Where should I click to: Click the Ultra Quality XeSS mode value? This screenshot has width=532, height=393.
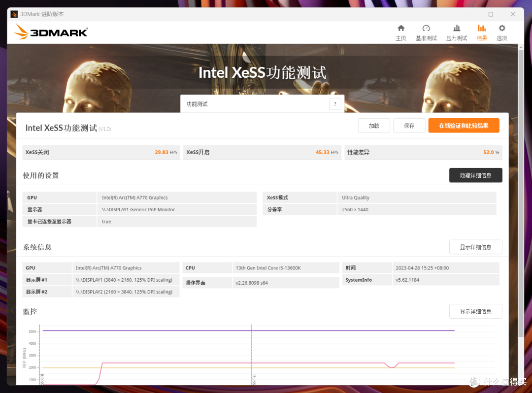356,197
